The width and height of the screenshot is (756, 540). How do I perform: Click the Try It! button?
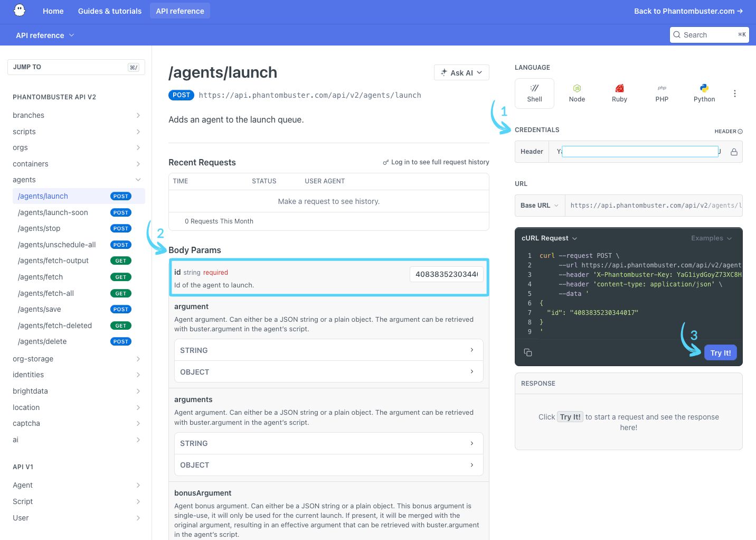[720, 352]
